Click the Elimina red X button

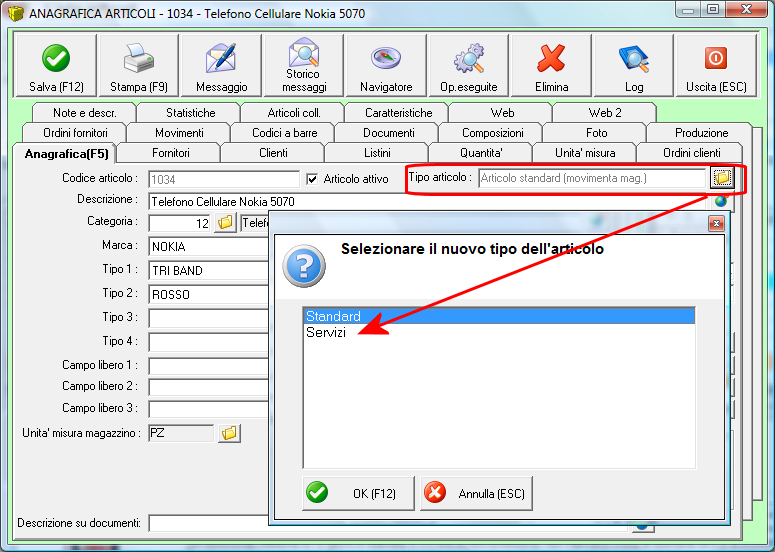551,65
